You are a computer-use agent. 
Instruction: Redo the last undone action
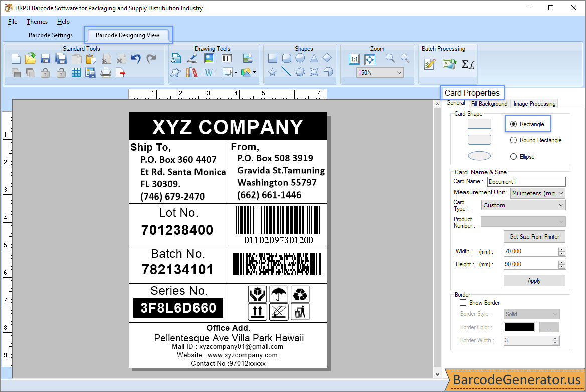tap(151, 59)
